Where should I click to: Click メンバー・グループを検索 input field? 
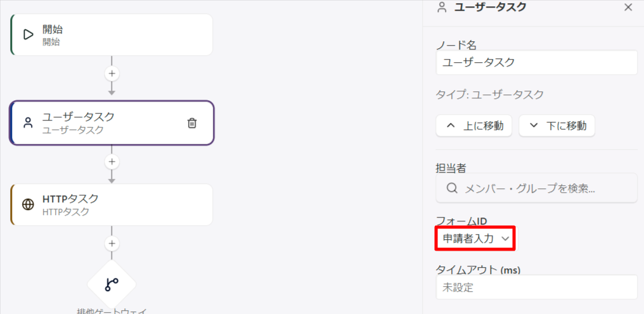click(x=536, y=188)
